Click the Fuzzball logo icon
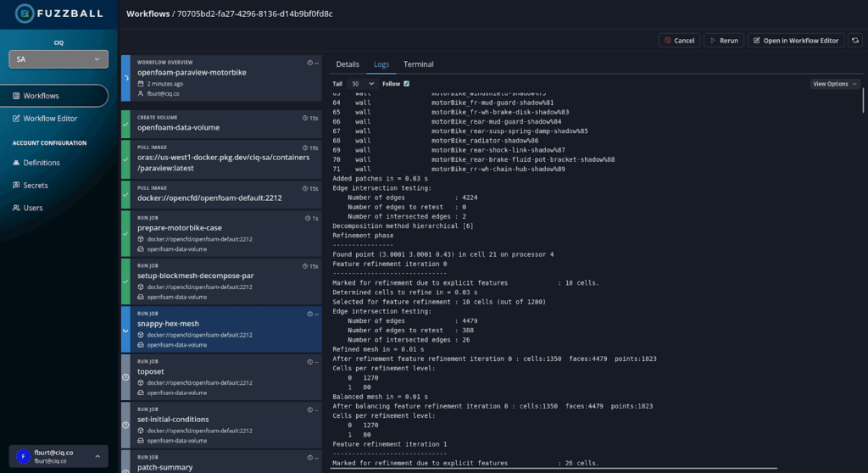 coord(24,14)
